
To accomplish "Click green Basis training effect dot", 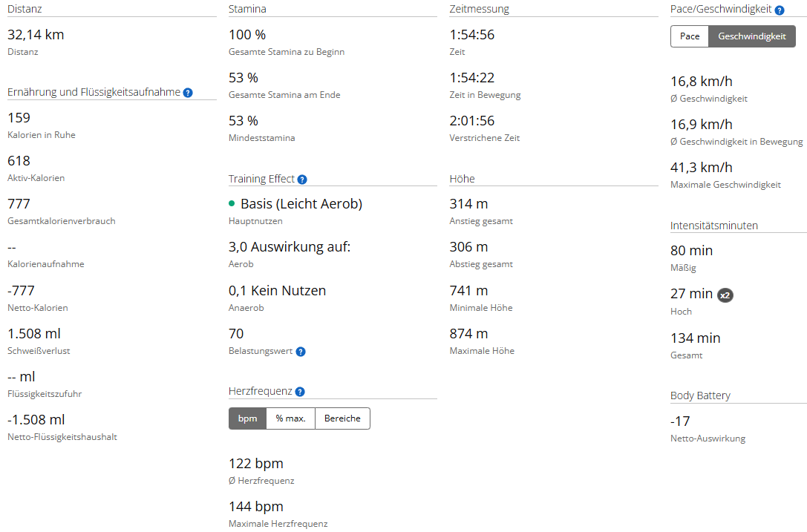I will (x=232, y=204).
